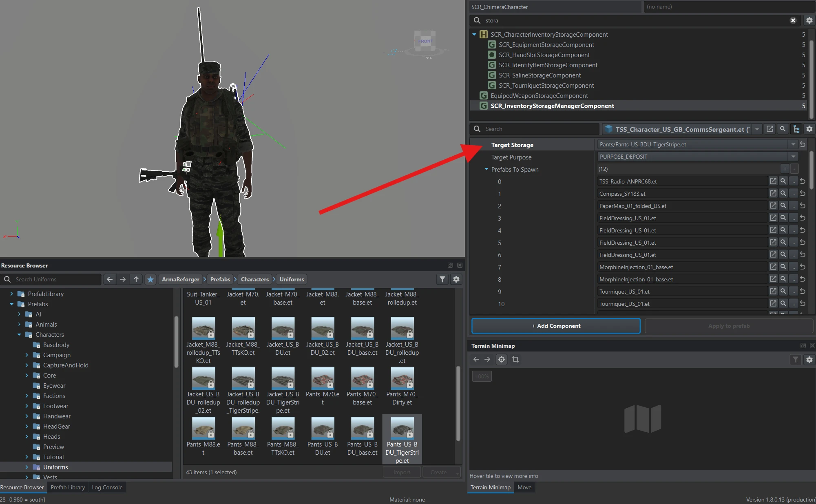Browse for a file for PaperMap_01_folded_US.et slot
The width and height of the screenshot is (816, 504).
(794, 206)
